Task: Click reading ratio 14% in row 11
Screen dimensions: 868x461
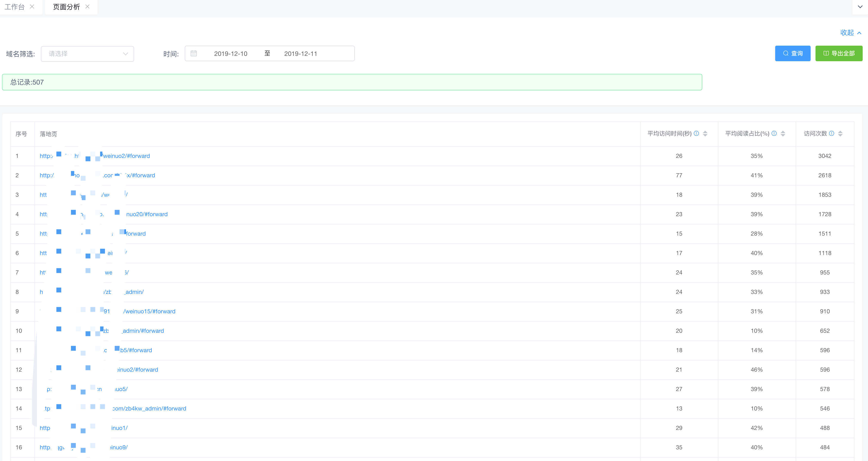Action: [756, 350]
